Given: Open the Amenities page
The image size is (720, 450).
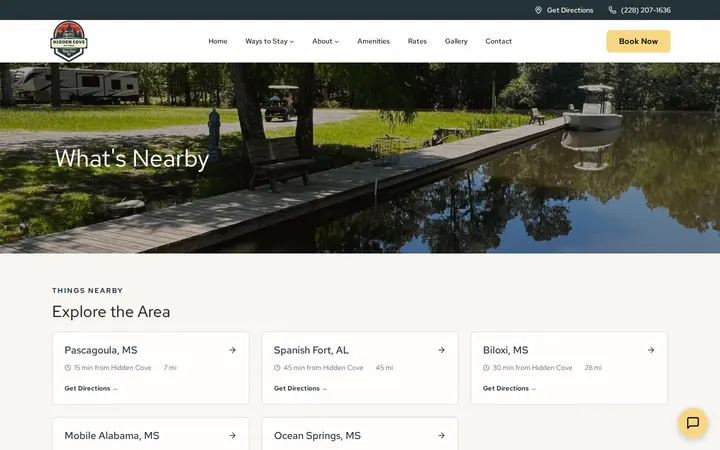Looking at the screenshot, I should coord(373,41).
